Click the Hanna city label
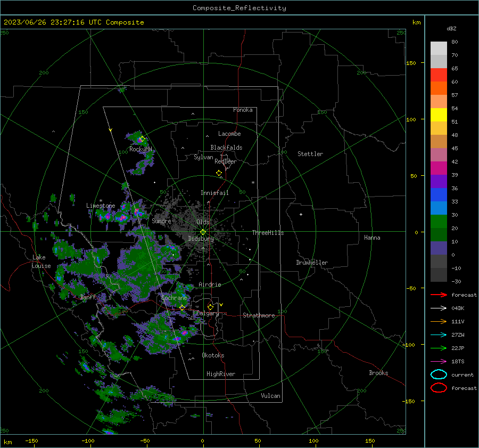 coord(372,238)
